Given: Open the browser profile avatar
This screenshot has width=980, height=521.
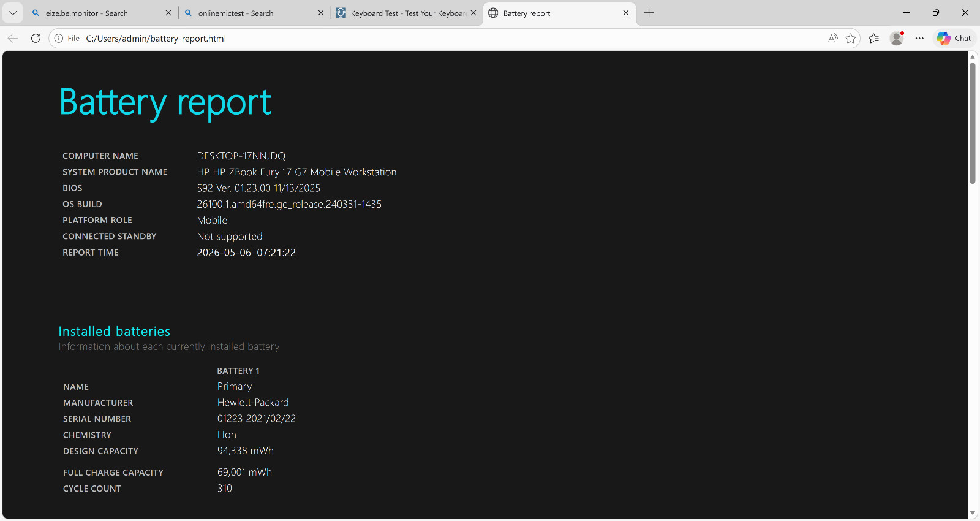Looking at the screenshot, I should point(897,38).
